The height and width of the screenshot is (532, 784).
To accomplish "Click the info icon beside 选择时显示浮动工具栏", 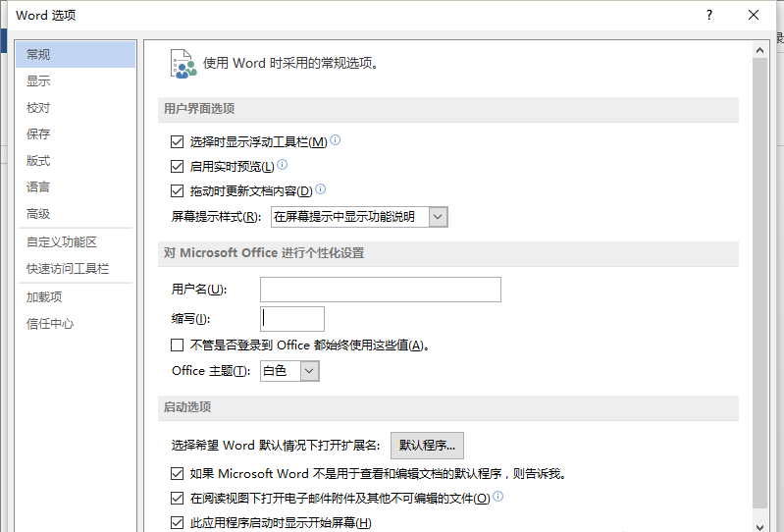I will (x=336, y=140).
